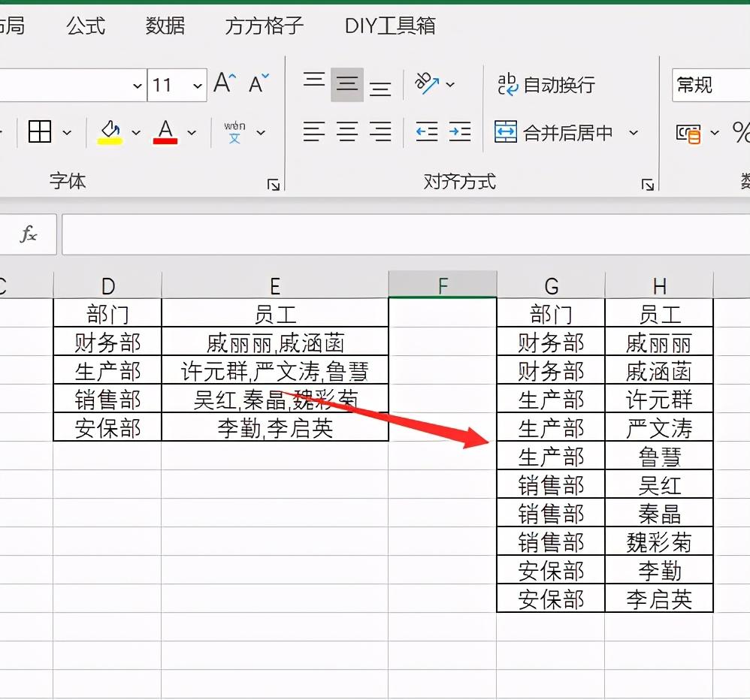Viewport: 750px width, 700px height.
Task: Expand Merge and Center options arrow
Action: coord(634,132)
